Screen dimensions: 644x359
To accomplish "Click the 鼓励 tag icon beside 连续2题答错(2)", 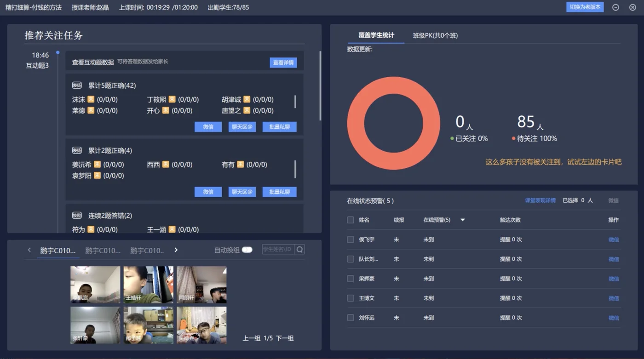I will (77, 216).
